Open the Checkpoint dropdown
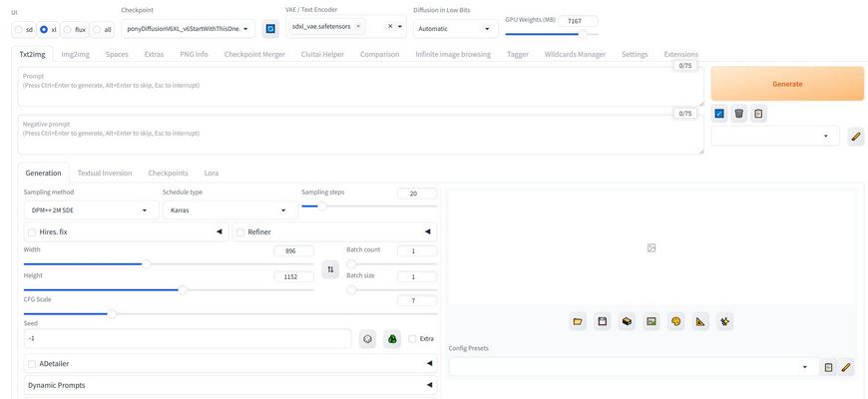The width and height of the screenshot is (868, 399). [189, 29]
